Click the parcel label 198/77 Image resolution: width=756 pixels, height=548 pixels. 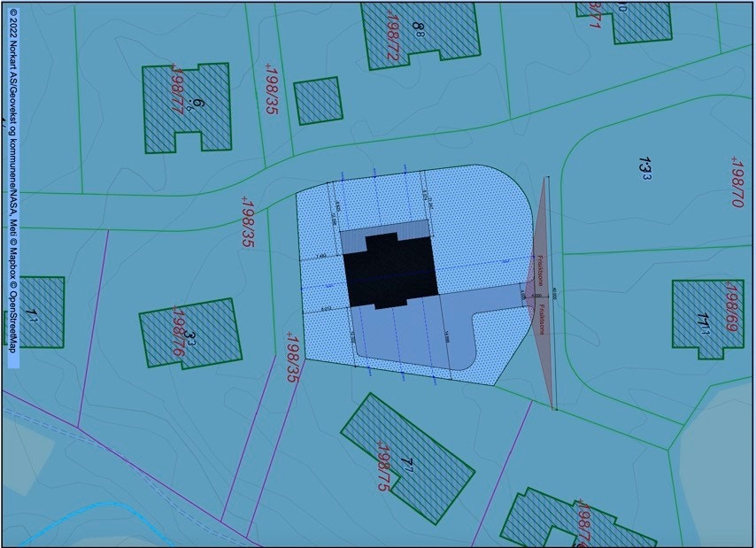[x=177, y=89]
